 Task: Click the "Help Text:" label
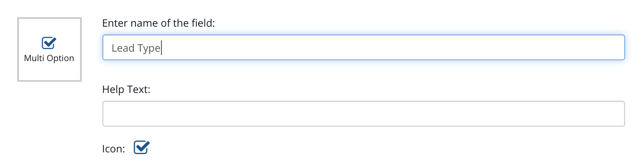click(126, 90)
